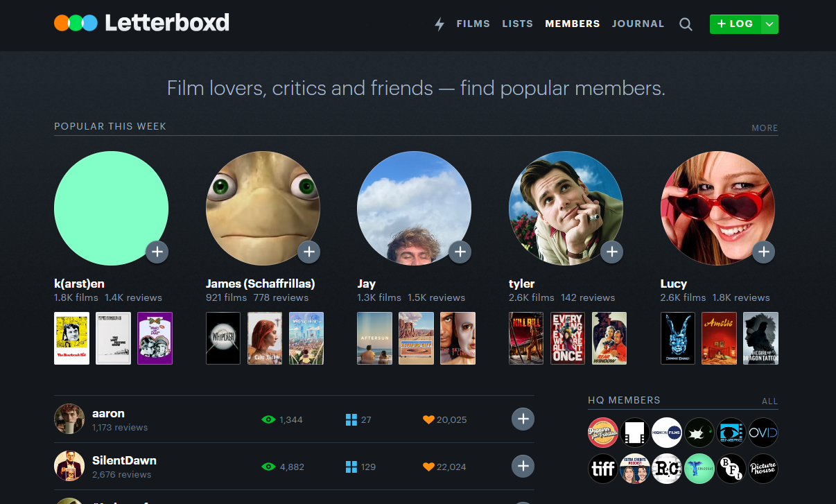This screenshot has width=836, height=504.
Task: Open the white bat-shaped HQ logo
Action: (699, 433)
